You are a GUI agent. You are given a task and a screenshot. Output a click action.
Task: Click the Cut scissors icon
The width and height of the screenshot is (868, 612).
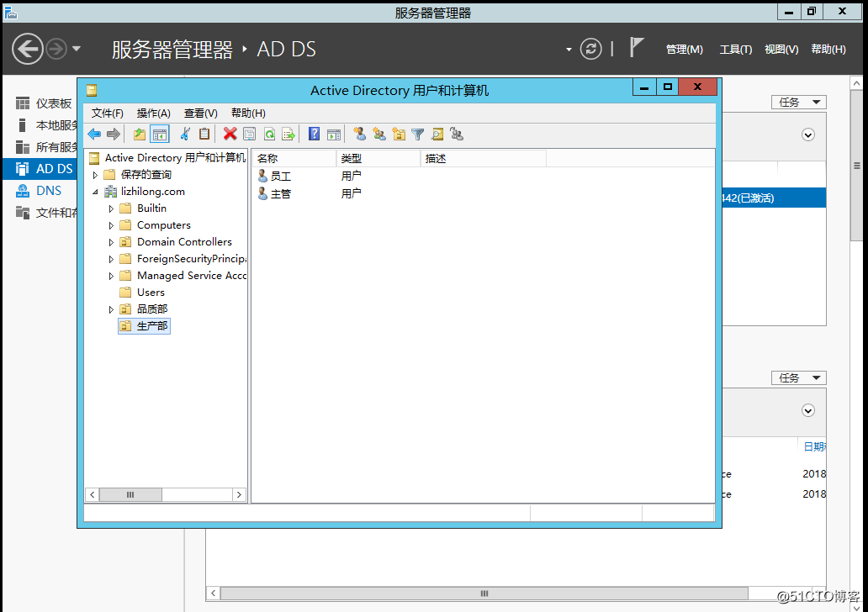(185, 134)
